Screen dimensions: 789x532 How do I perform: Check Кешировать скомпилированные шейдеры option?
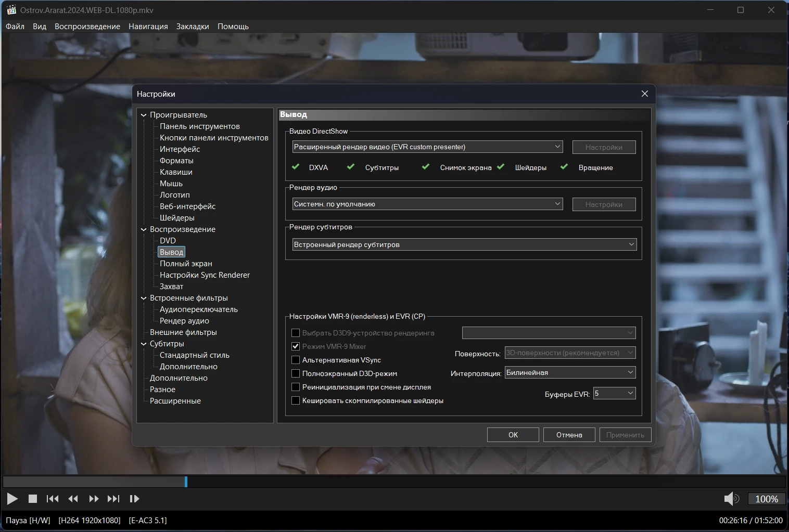click(x=296, y=400)
